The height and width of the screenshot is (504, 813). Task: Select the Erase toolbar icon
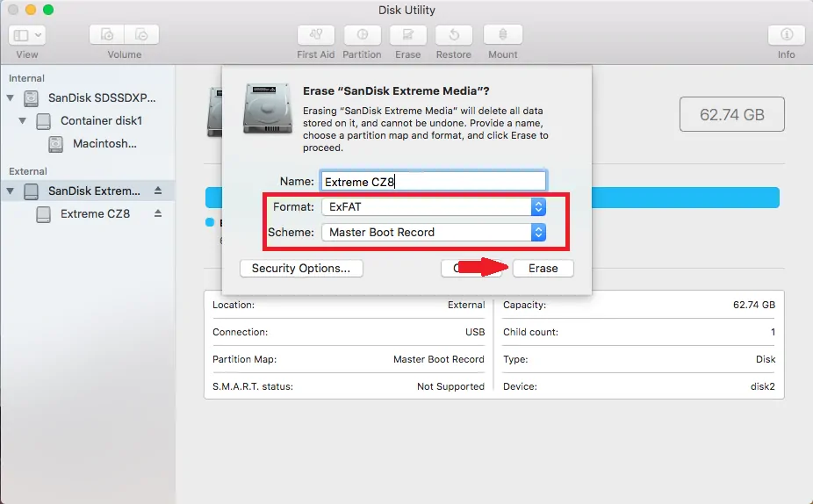[x=408, y=35]
